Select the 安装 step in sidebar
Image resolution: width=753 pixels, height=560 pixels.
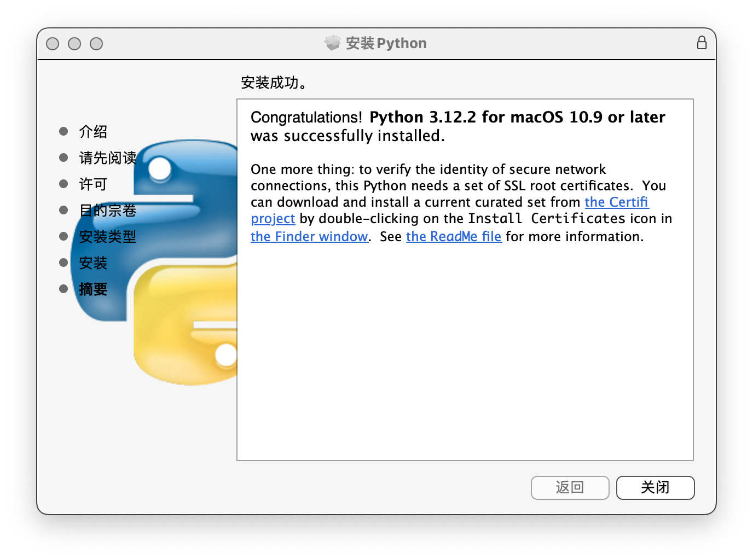click(x=93, y=263)
